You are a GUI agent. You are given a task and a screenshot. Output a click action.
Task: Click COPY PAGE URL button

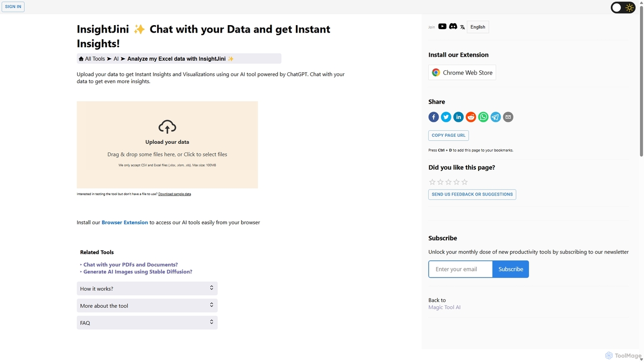[448, 135]
